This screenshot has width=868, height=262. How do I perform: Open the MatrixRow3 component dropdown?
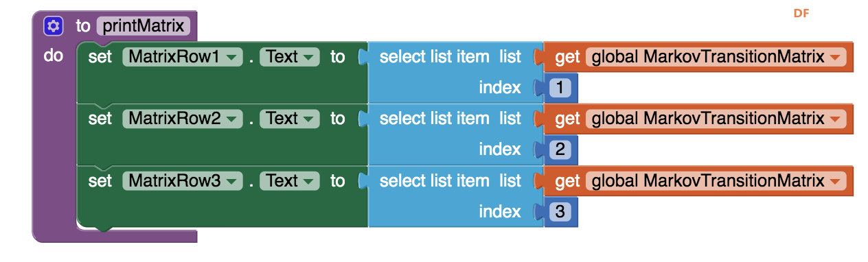(x=183, y=181)
